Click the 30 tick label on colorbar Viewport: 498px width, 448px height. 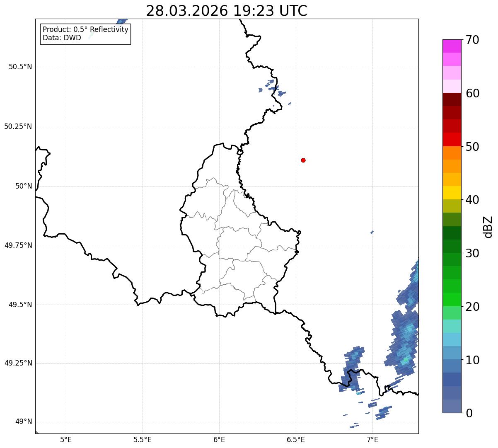coord(472,253)
